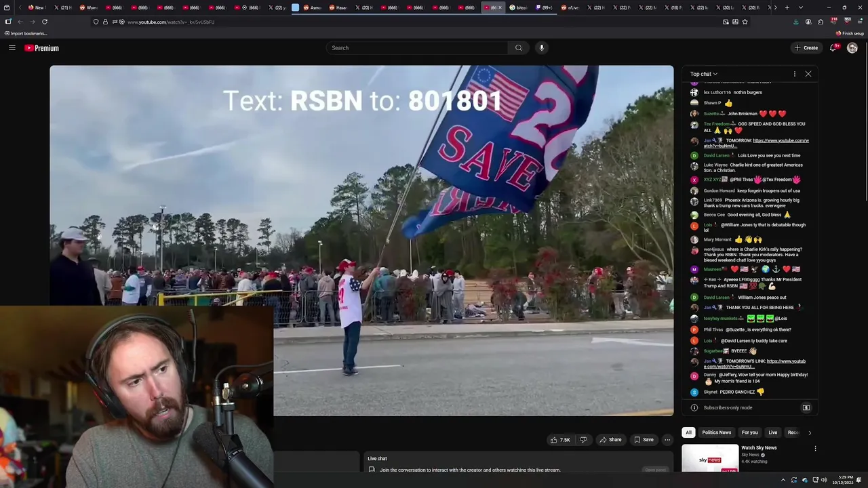Click the Live chat section icon below video
The width and height of the screenshot is (868, 488).
tap(372, 470)
